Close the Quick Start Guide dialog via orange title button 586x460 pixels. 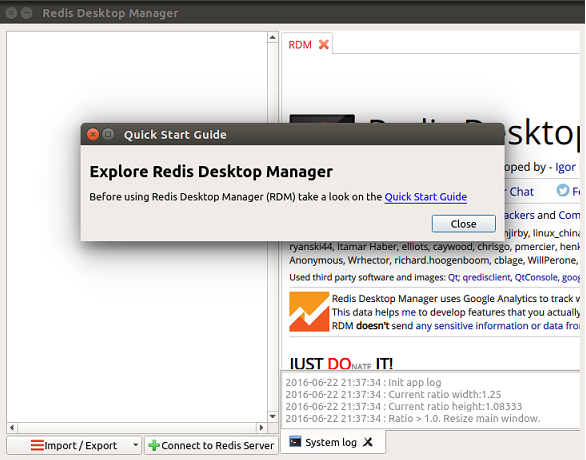click(93, 134)
